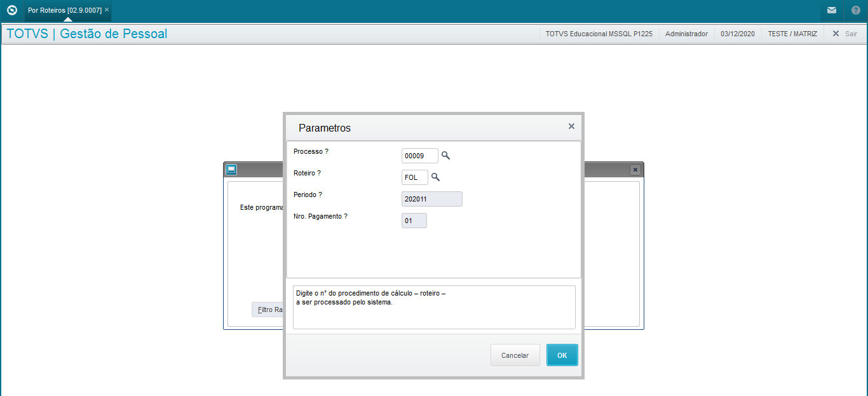868x396 pixels.
Task: Click the background window's blue title icon
Action: click(231, 170)
